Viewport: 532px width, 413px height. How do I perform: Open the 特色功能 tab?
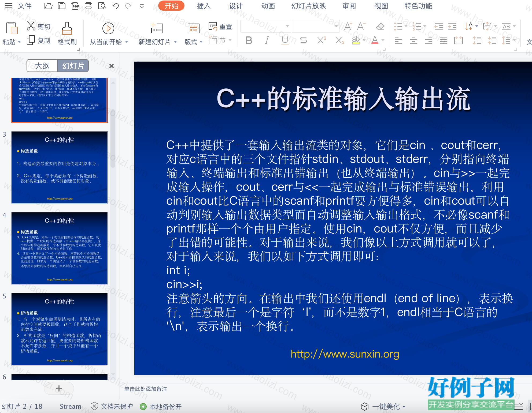[418, 6]
